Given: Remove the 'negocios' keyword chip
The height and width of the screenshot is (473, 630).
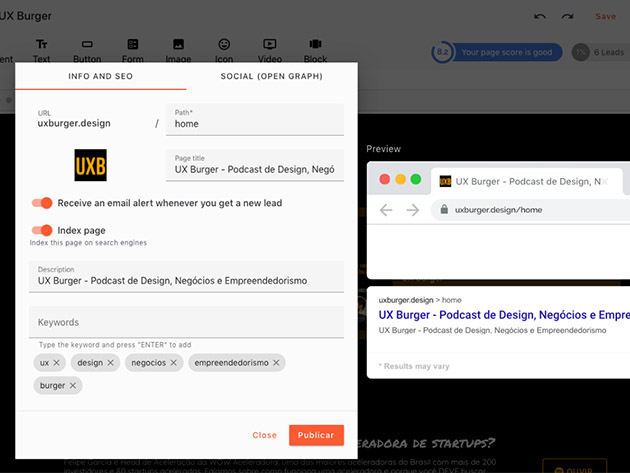Looking at the screenshot, I should click(174, 362).
